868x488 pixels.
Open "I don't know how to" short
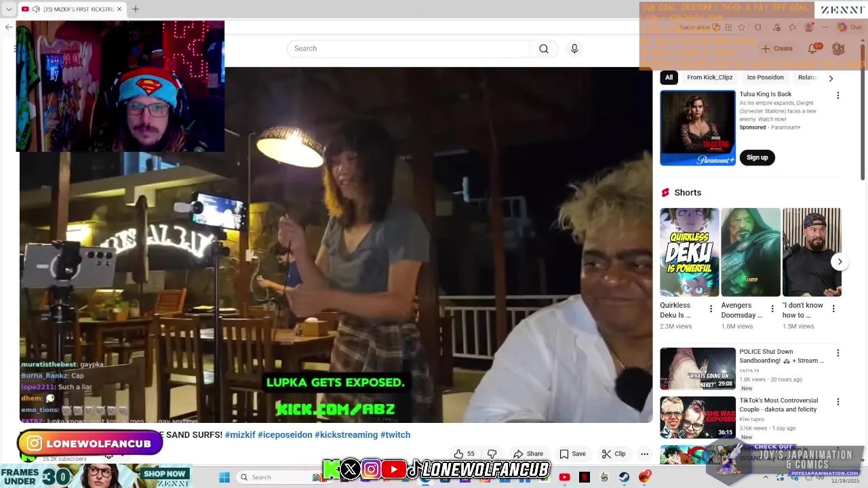coord(812,252)
